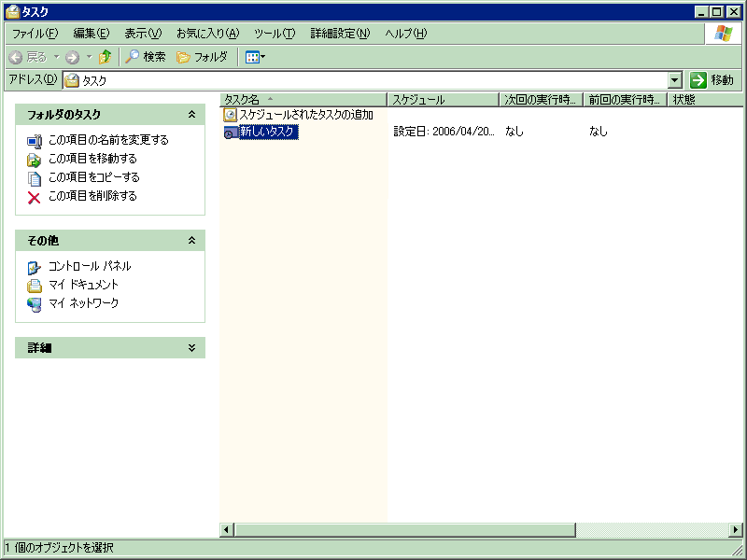This screenshot has width=747, height=560.
Task: Open マイ ドキュメント link
Action: pyautogui.click(x=83, y=285)
